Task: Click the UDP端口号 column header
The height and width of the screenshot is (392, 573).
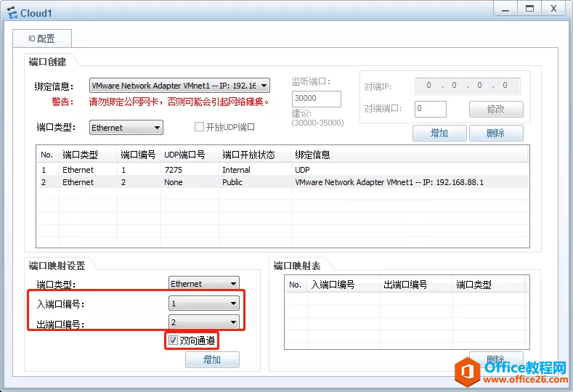Action: (190, 155)
